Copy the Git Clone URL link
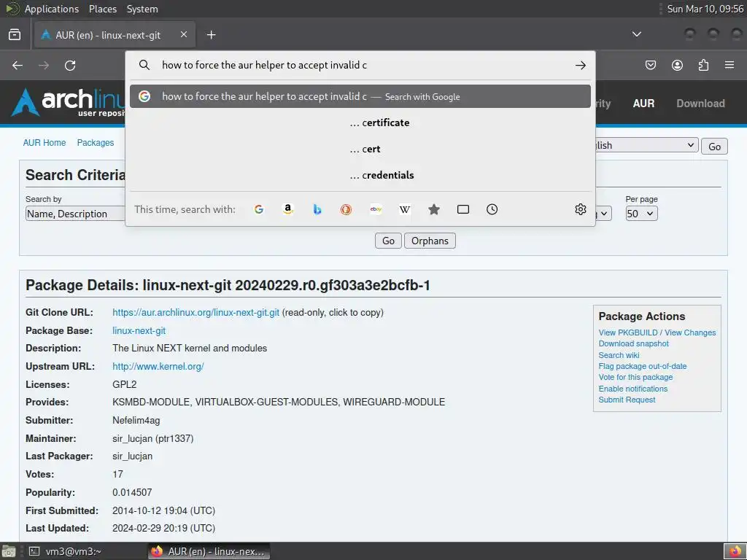Image resolution: width=747 pixels, height=560 pixels. click(196, 312)
